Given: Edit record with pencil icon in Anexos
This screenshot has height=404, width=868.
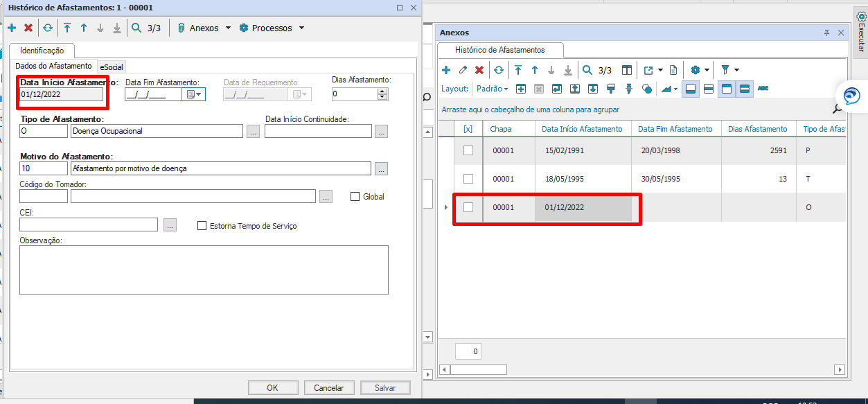Looking at the screenshot, I should 463,70.
